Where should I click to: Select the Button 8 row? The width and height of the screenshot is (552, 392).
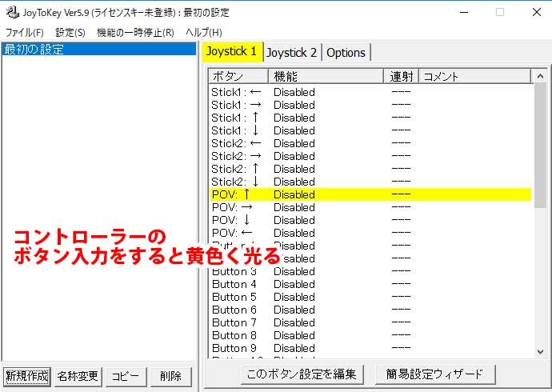370,335
